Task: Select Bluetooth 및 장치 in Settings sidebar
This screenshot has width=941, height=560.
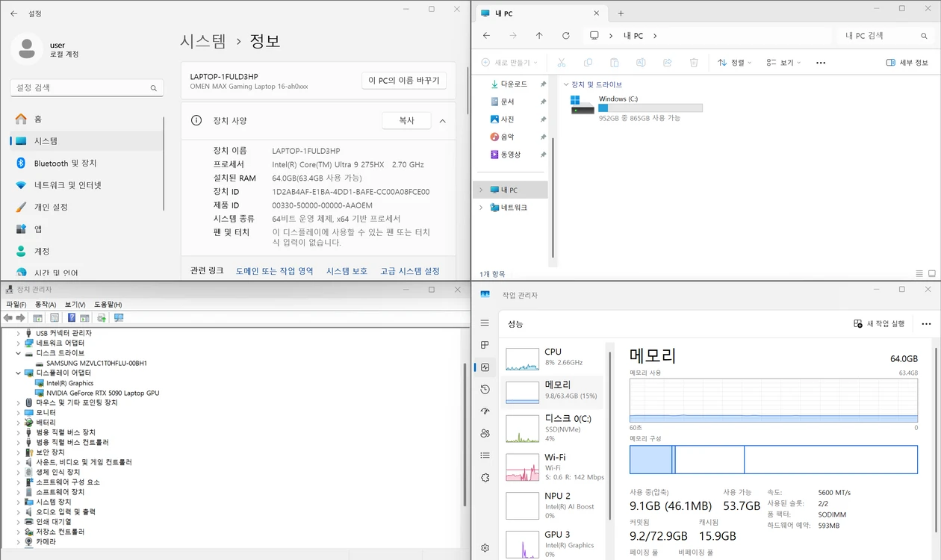Action: point(87,163)
